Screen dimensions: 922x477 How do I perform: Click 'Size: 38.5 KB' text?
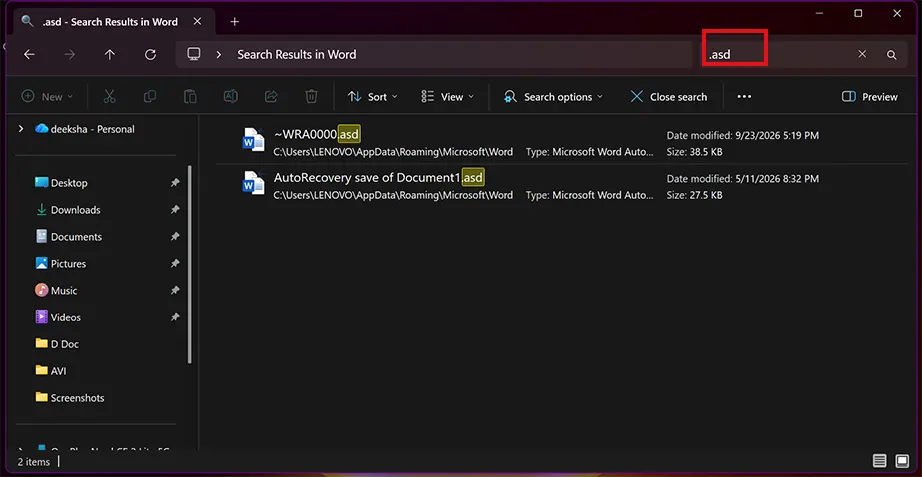tap(694, 152)
